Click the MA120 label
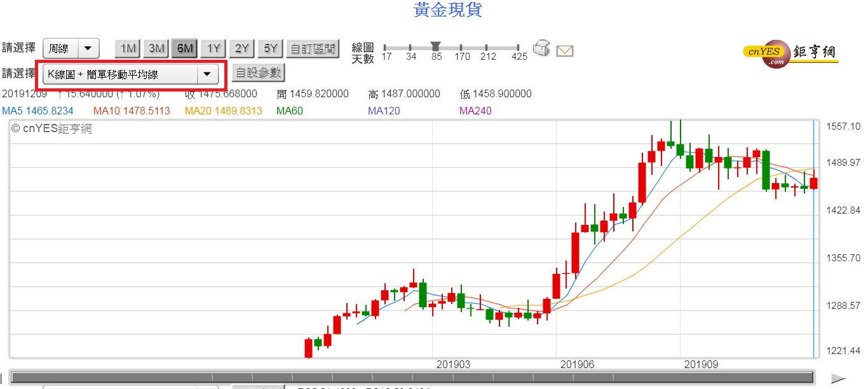Viewport: 868px width, 389px height. pyautogui.click(x=383, y=111)
